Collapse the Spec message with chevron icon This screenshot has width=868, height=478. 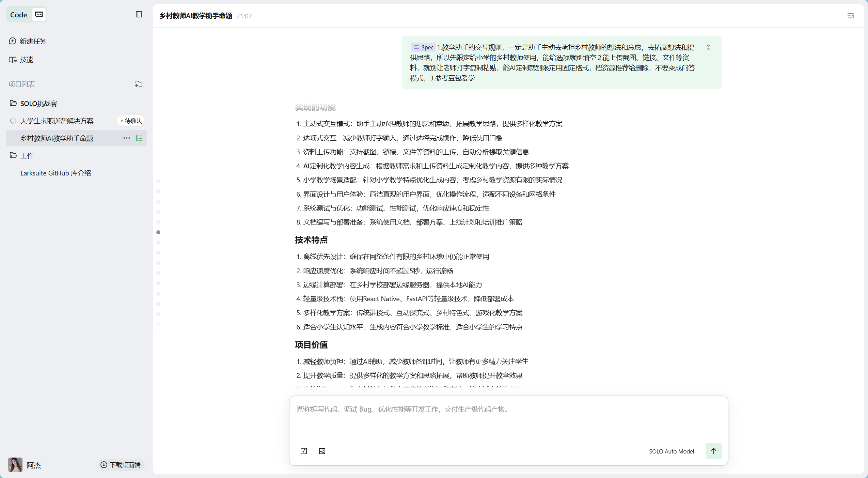pyautogui.click(x=708, y=47)
